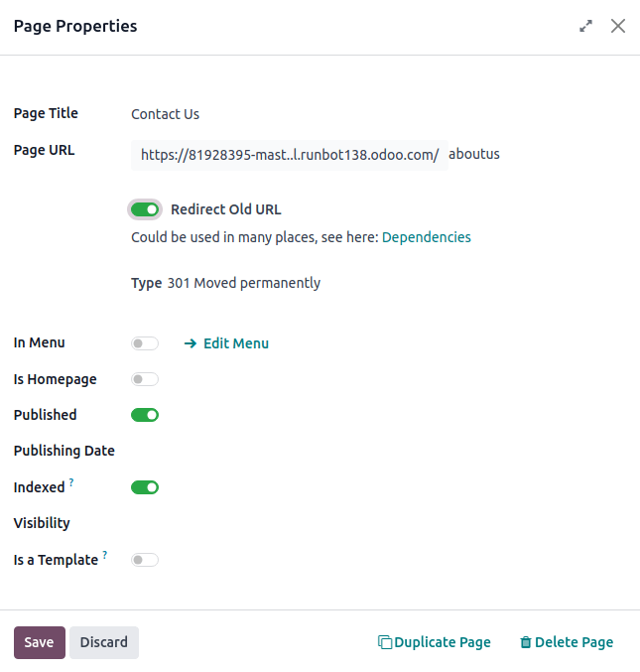Image resolution: width=640 pixels, height=672 pixels.
Task: Unpublish page with the Published toggle
Action: click(145, 415)
